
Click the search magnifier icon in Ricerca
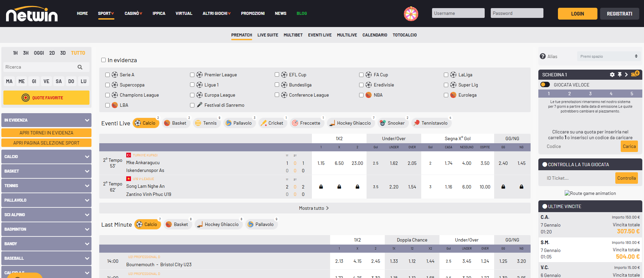point(80,67)
